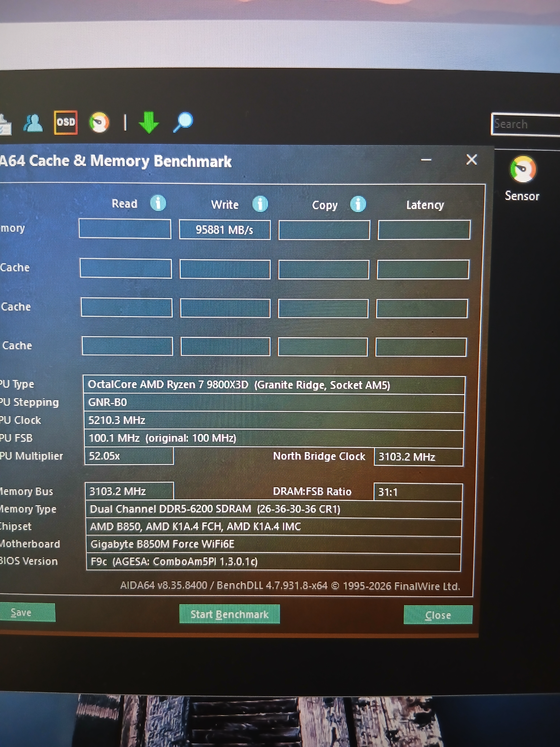Click the AIDA64 v8.35.8400 version footer
Screen dimensions: 560x747
pyautogui.click(x=290, y=585)
